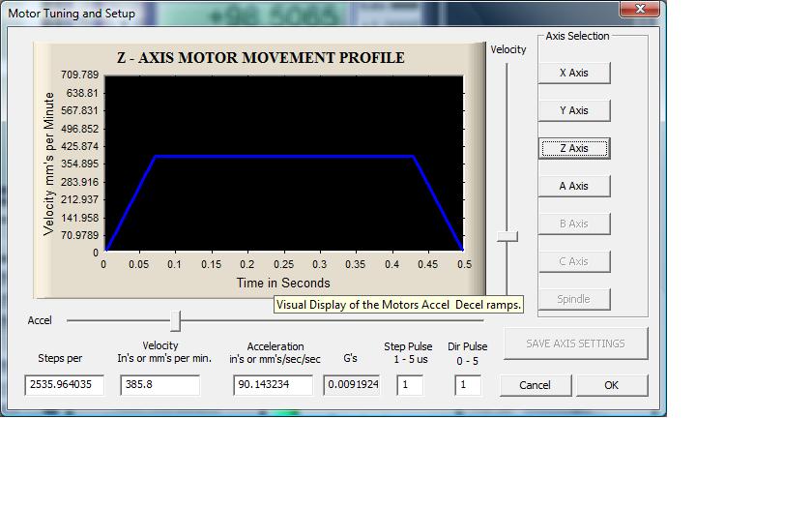The image size is (812, 508).
Task: Cancel the motor tuning dialog
Action: pyautogui.click(x=535, y=385)
